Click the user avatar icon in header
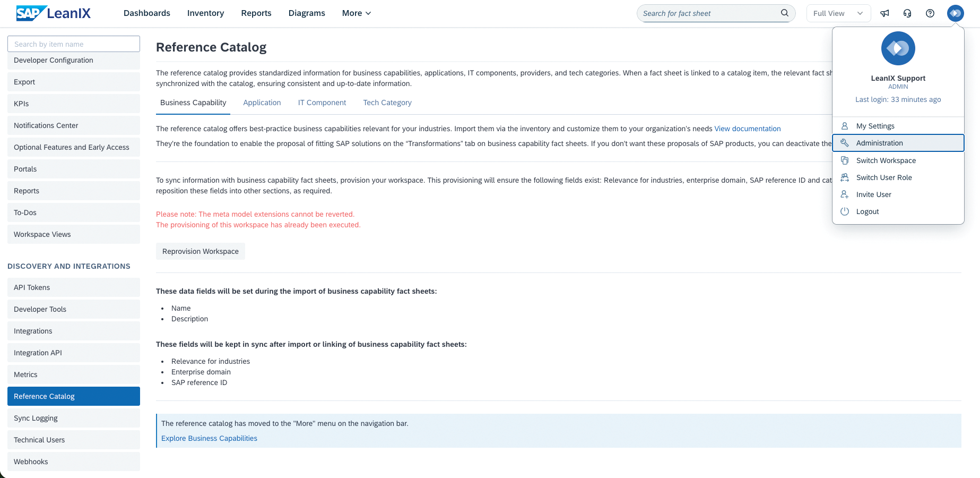The width and height of the screenshot is (980, 478). click(956, 13)
